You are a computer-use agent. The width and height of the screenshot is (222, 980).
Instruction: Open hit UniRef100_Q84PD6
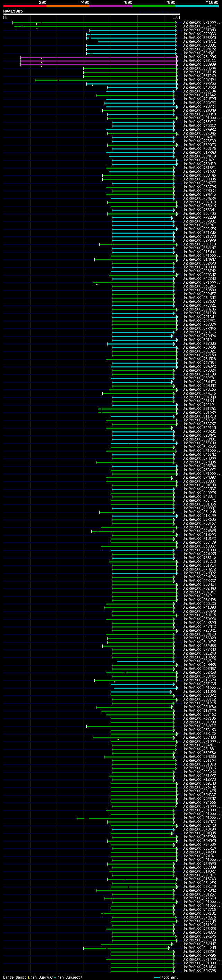[199, 57]
